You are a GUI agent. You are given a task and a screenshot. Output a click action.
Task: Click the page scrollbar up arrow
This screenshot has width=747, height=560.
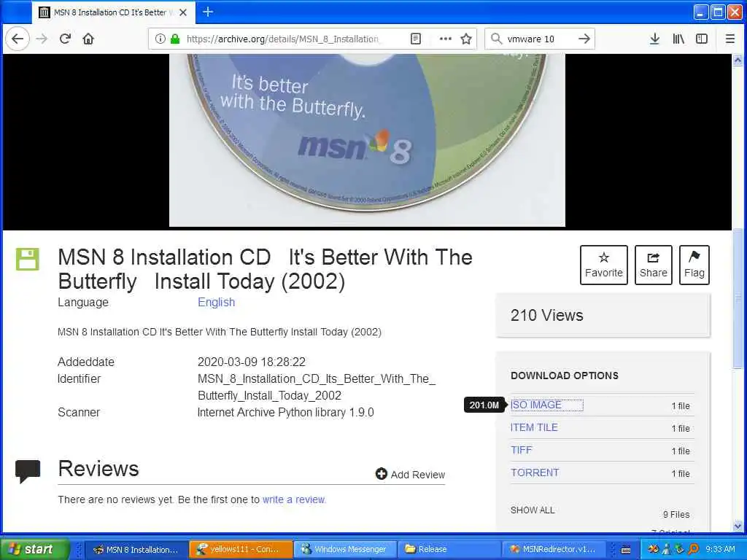coord(738,60)
